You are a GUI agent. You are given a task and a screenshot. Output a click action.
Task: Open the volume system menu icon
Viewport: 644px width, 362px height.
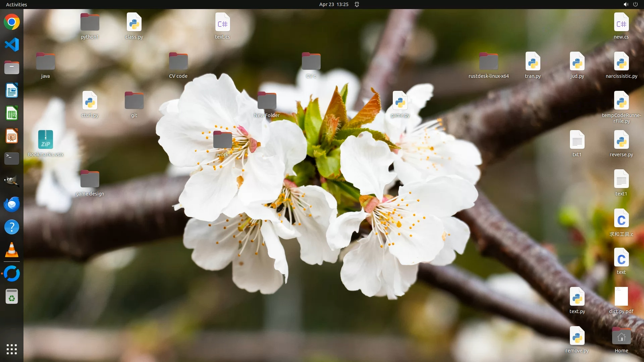[x=626, y=4]
